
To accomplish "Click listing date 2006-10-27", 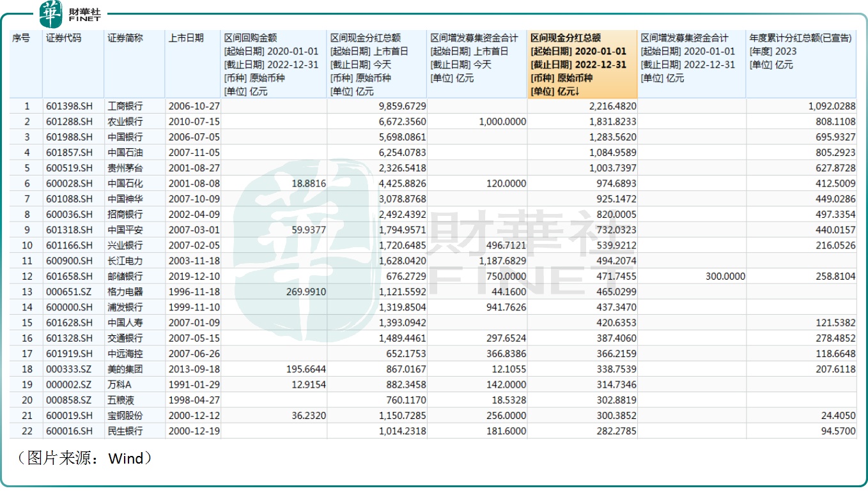I will click(193, 107).
